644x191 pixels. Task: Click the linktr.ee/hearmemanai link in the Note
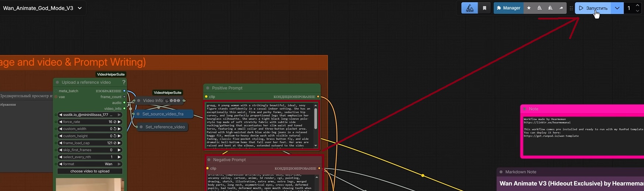tap(547, 122)
